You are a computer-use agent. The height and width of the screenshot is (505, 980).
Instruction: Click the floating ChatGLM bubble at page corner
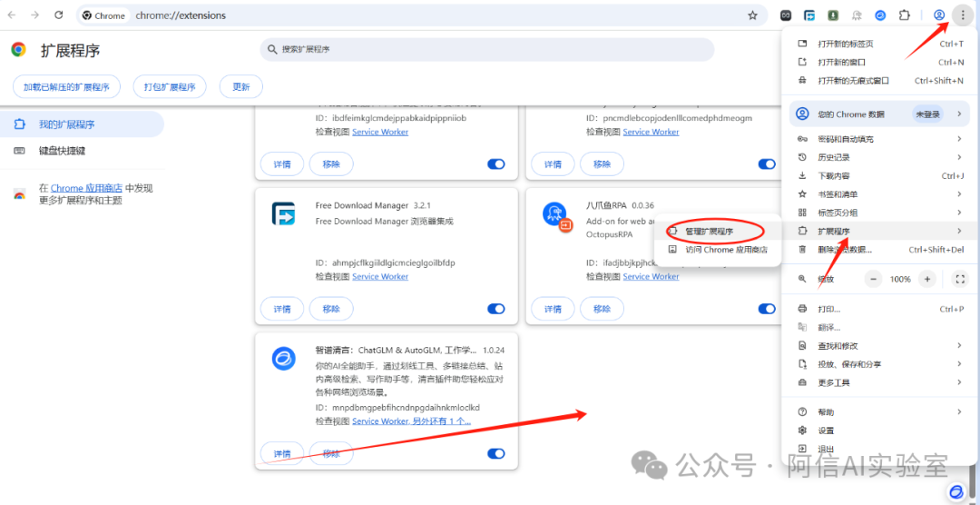pyautogui.click(x=955, y=490)
